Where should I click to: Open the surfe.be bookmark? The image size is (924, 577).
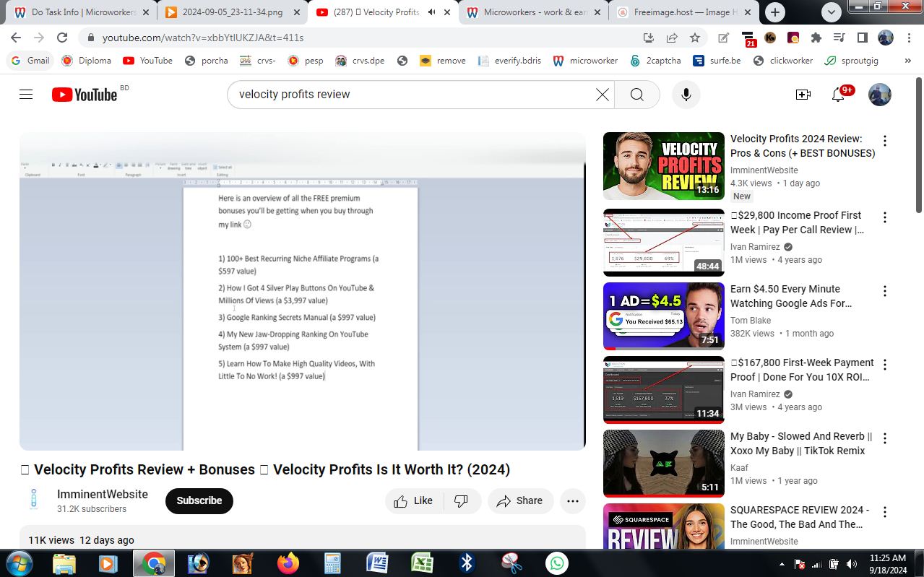[x=717, y=61]
